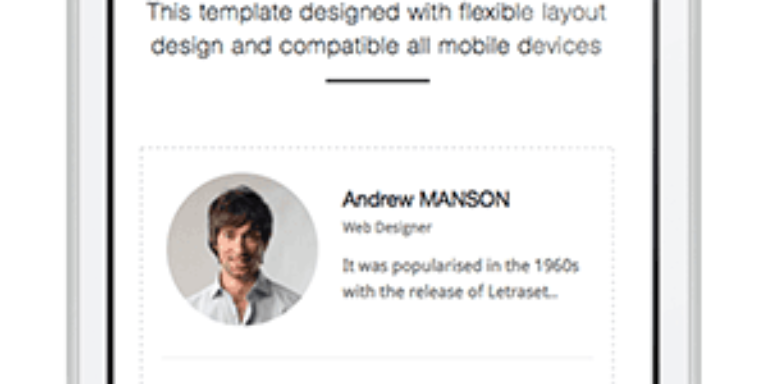
Task: Click the word Letraset in the description
Action: point(519,292)
